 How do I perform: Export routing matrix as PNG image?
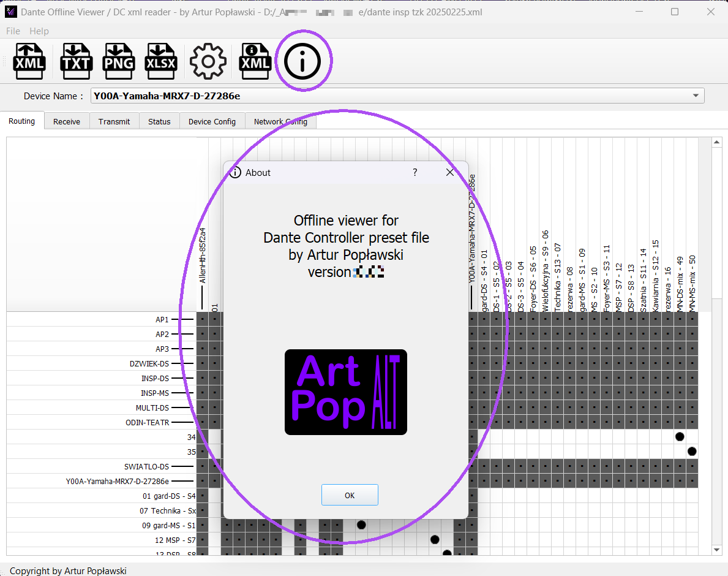click(119, 61)
